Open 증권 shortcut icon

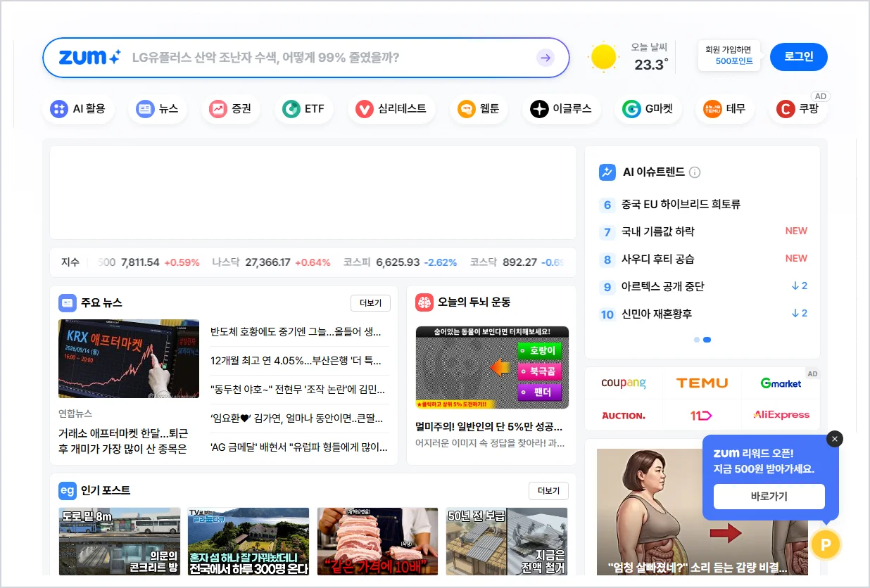tap(218, 109)
